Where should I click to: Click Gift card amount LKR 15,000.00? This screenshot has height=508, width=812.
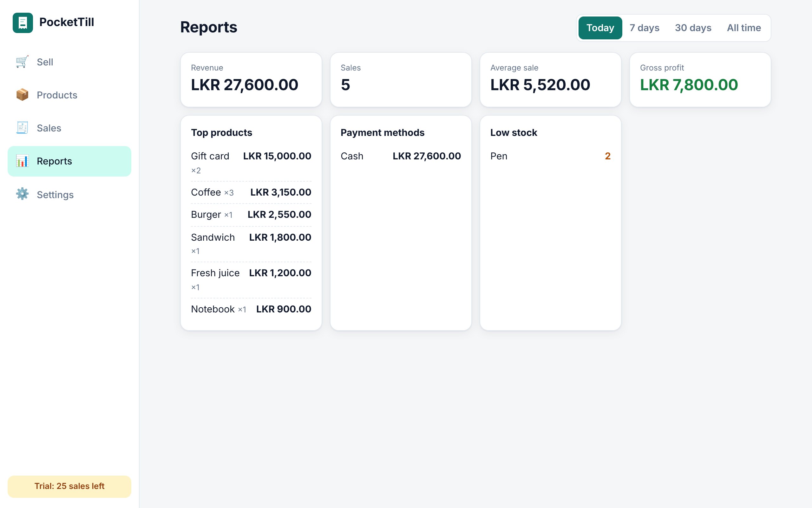pyautogui.click(x=277, y=156)
